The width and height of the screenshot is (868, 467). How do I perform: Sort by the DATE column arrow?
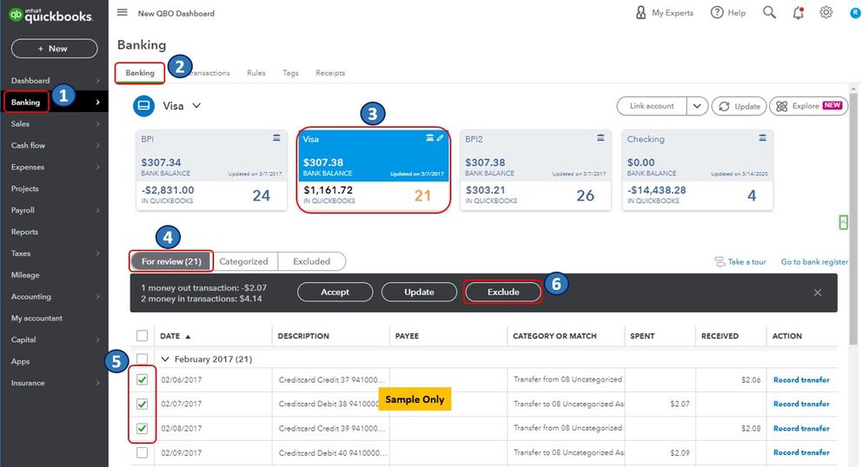pos(188,337)
